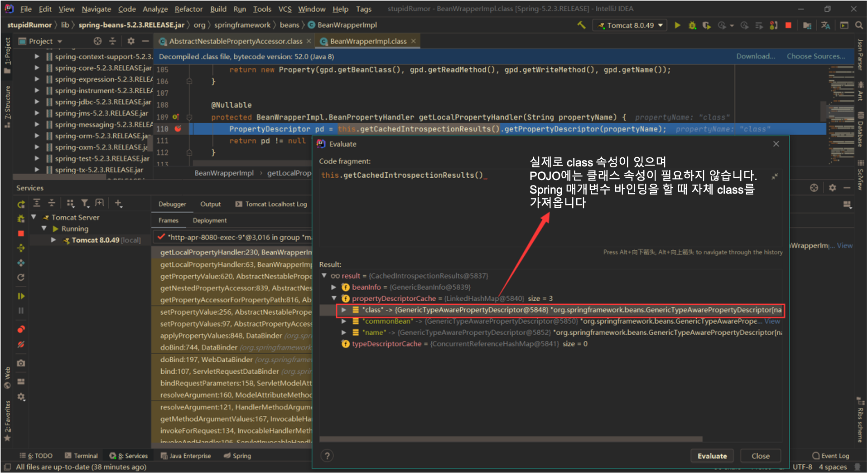
Task: Open the Spring tool window tab
Action: (x=237, y=456)
